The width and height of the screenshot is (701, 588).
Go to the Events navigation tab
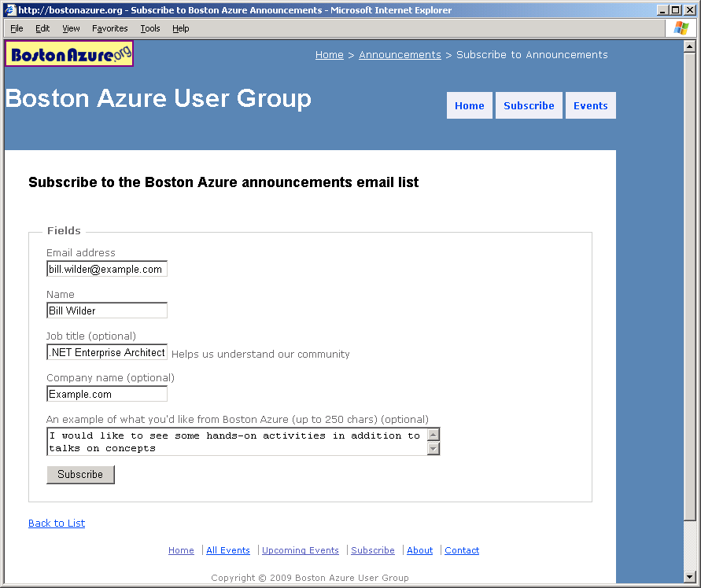click(590, 106)
